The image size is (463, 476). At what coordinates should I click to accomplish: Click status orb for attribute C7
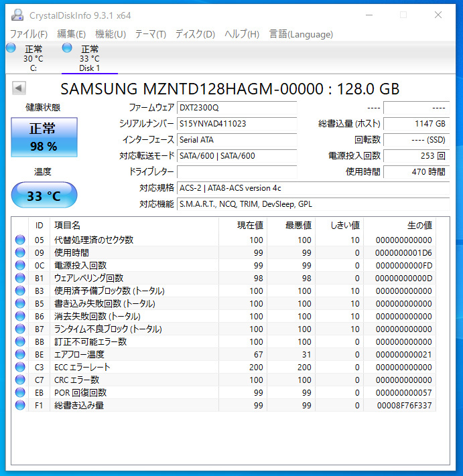point(20,380)
